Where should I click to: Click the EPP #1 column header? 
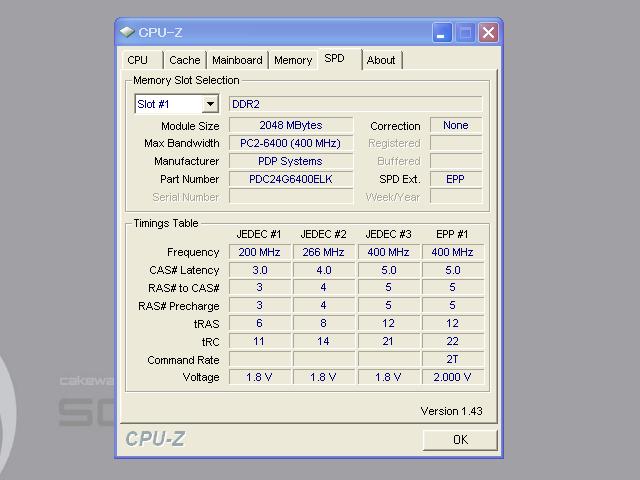click(452, 234)
